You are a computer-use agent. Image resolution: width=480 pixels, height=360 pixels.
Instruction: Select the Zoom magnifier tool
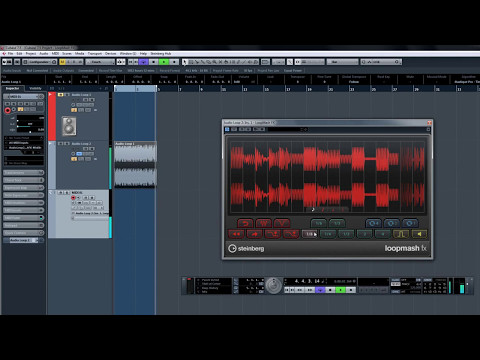pos(214,62)
